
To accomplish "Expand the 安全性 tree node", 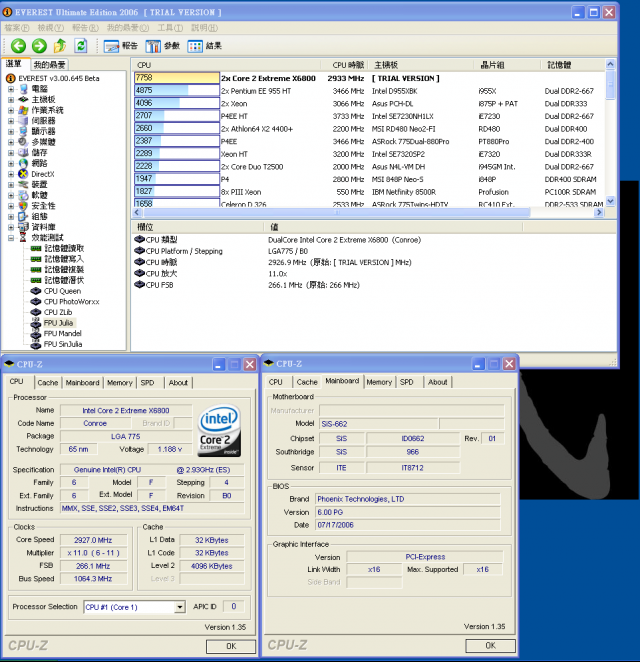I will click(11, 206).
